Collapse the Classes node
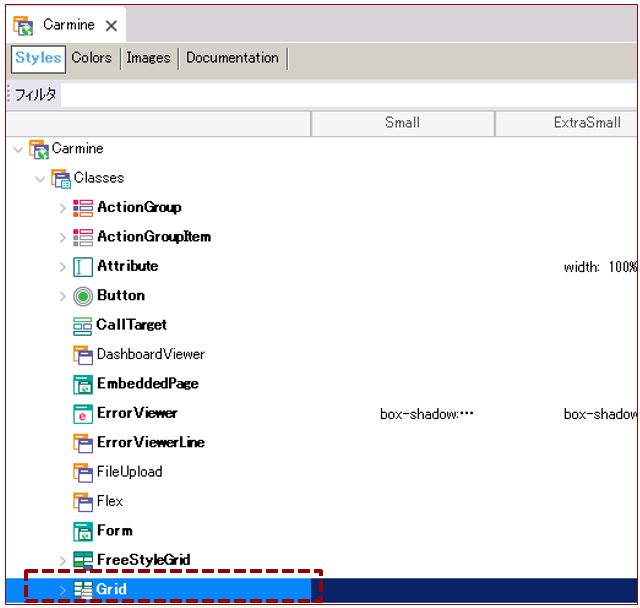Image resolution: width=640 pixels, height=608 pixels. (x=40, y=179)
